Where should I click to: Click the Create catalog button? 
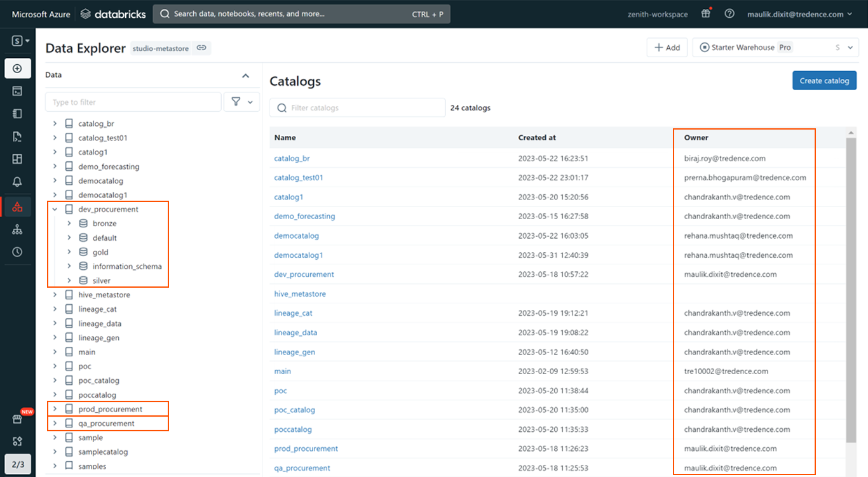[x=824, y=81]
